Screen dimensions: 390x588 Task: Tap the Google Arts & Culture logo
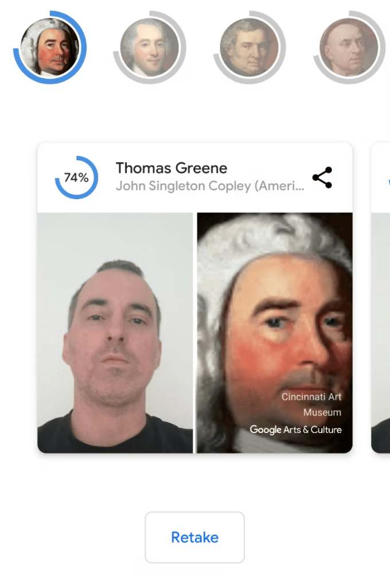295,430
